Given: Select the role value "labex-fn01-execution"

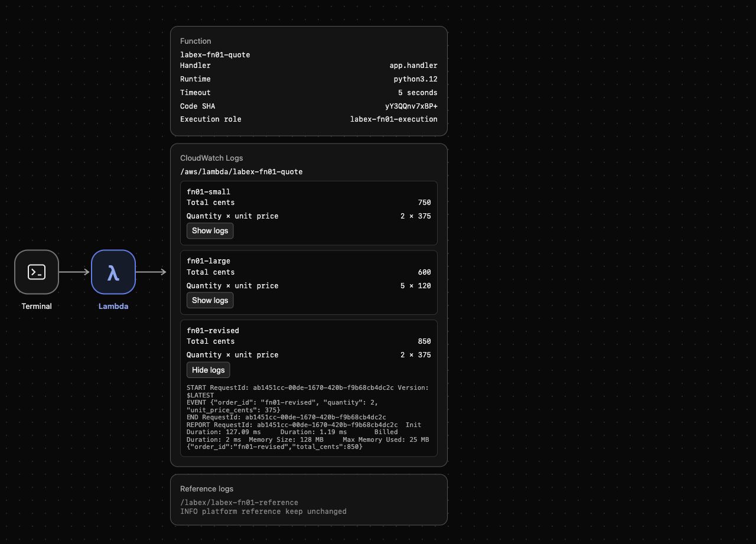Looking at the screenshot, I should click(394, 119).
